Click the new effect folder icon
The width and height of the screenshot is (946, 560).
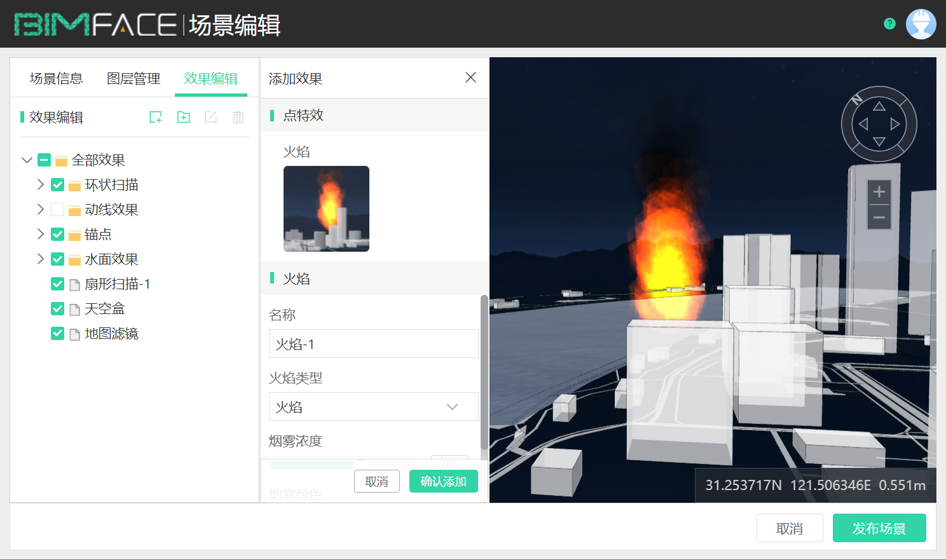click(x=183, y=117)
